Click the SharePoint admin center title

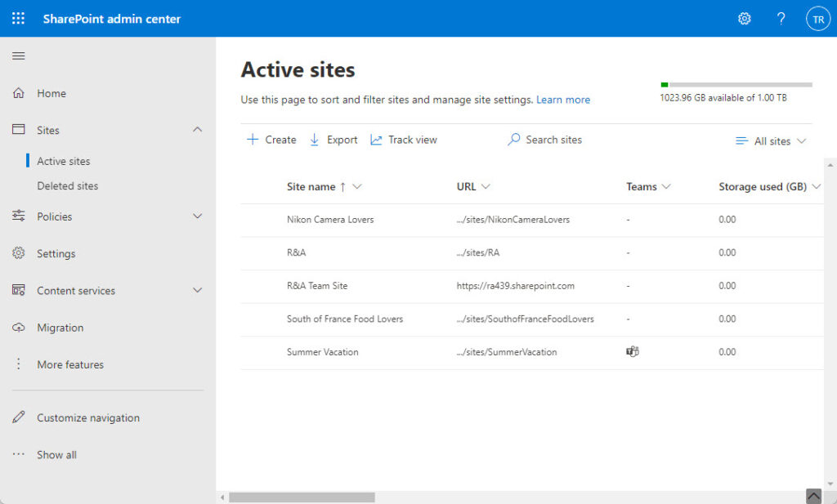pos(111,19)
